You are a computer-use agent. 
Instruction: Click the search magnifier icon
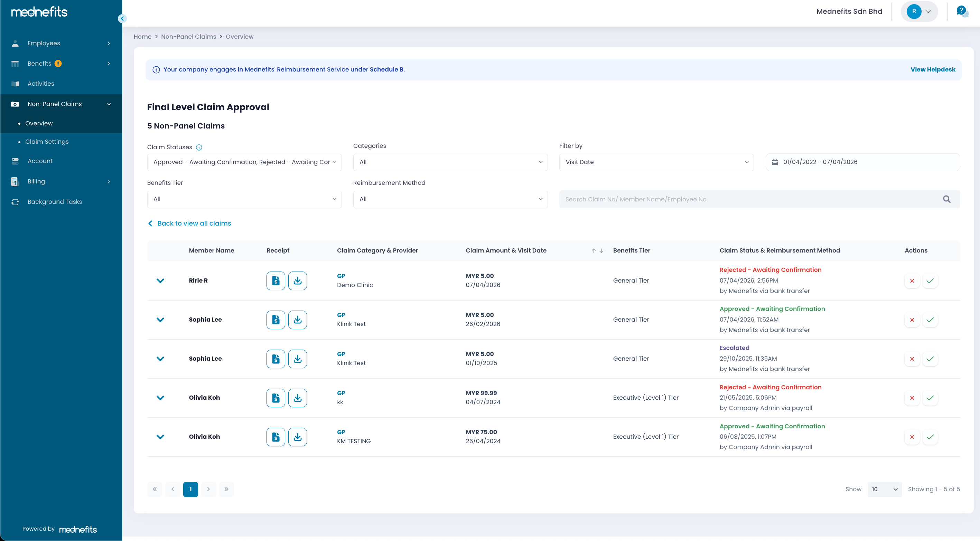coord(946,199)
